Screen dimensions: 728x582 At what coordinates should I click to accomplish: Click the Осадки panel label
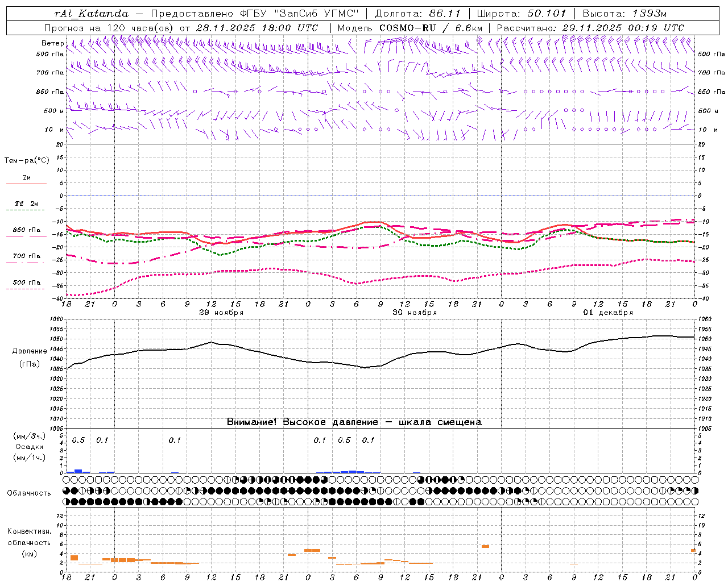click(x=29, y=447)
